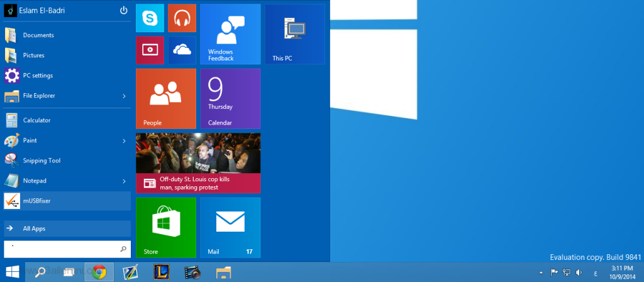Open PC settings
Image resolution: width=644 pixels, height=282 pixels.
coord(67,76)
